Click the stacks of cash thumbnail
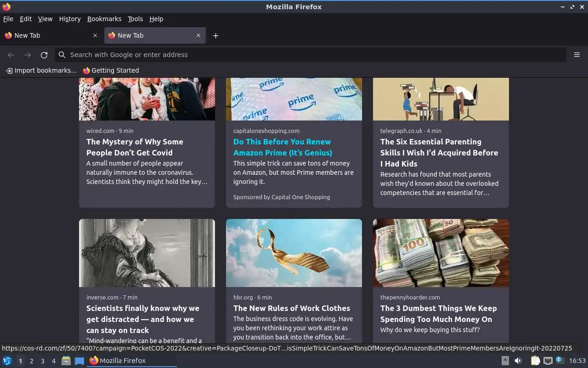Screen dimensions: 588x368 click(x=441, y=253)
